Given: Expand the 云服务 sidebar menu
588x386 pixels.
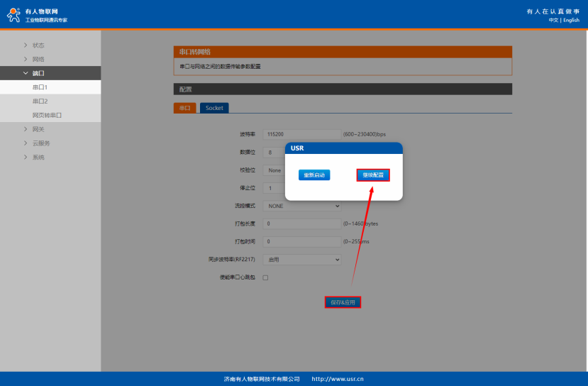Looking at the screenshot, I should [x=41, y=143].
